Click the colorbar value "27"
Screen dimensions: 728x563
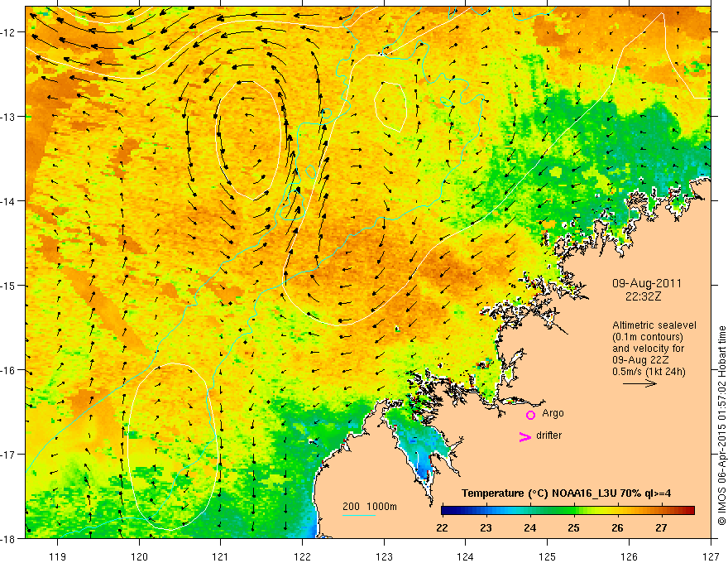click(661, 527)
